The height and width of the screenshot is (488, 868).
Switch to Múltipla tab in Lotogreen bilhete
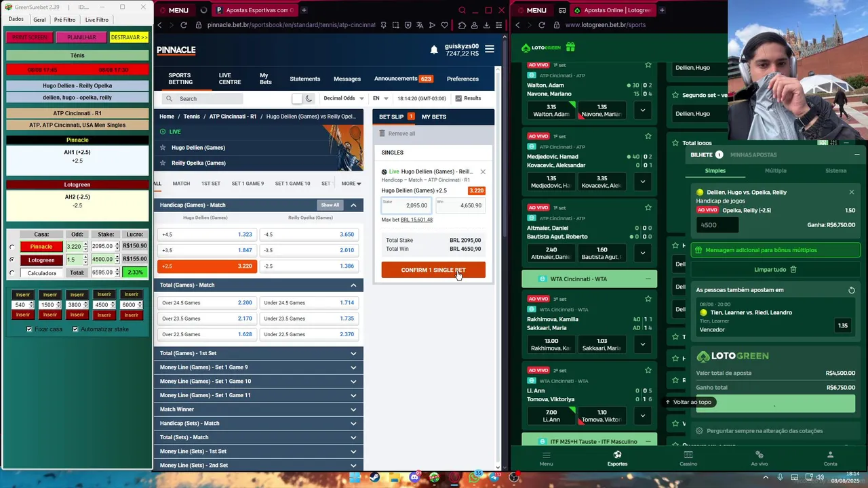(776, 171)
